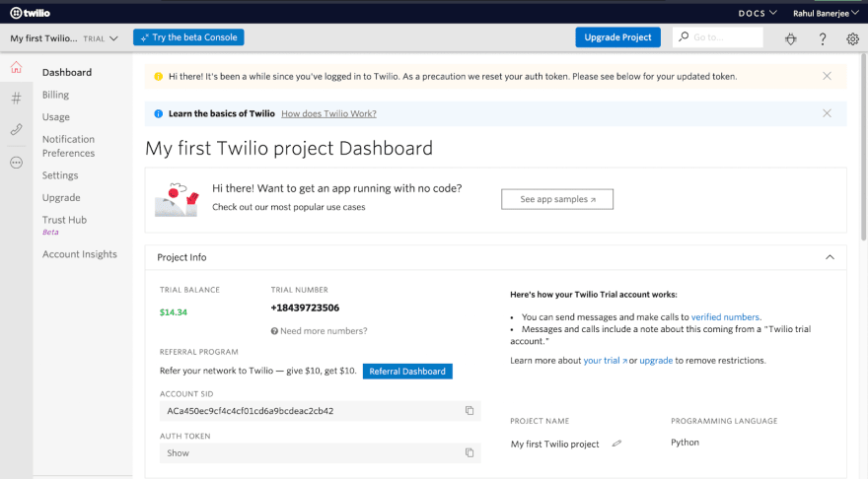
Task: Open the debugger bug icon
Action: tap(790, 38)
